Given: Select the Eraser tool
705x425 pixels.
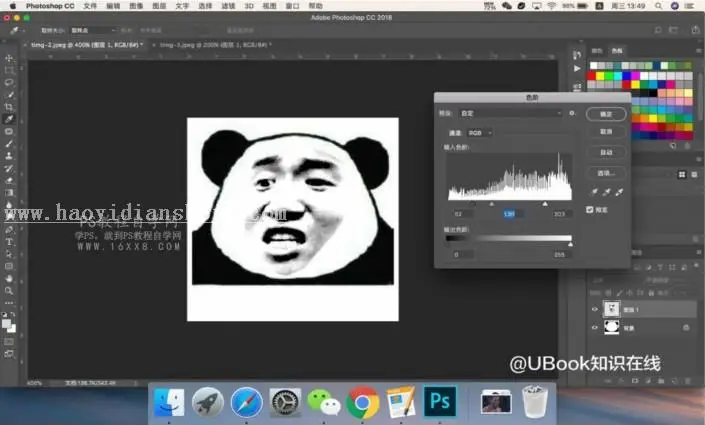Looking at the screenshot, I should tap(9, 181).
